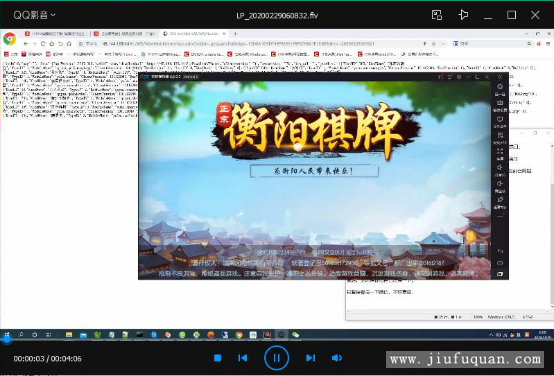Click the emulator window's close X

487,77
